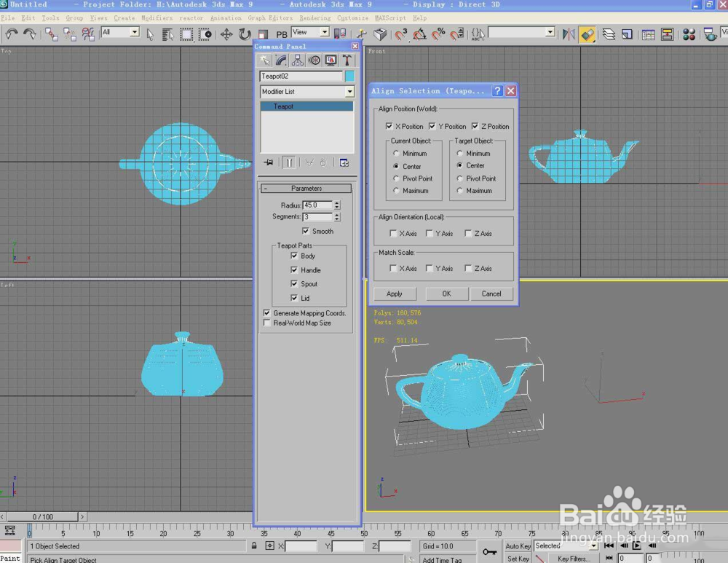Image resolution: width=728 pixels, height=563 pixels.
Task: Click the Teapot02 object color swatch
Action: [349, 76]
